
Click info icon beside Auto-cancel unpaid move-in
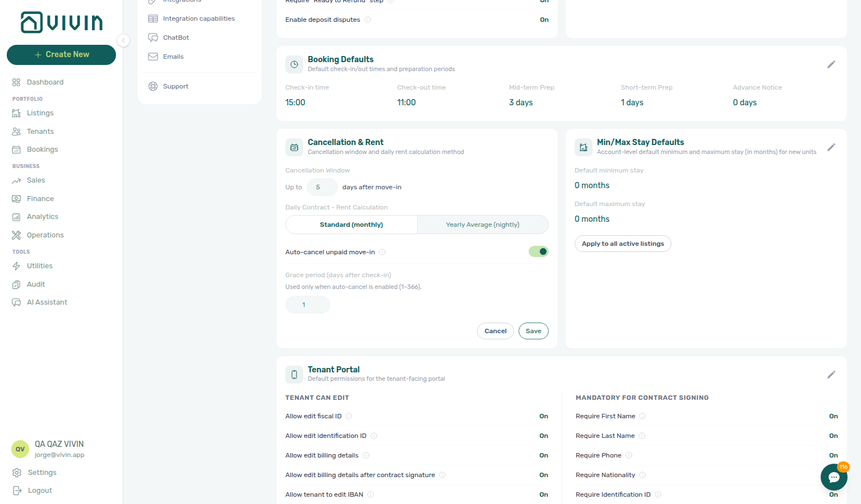pyautogui.click(x=382, y=252)
